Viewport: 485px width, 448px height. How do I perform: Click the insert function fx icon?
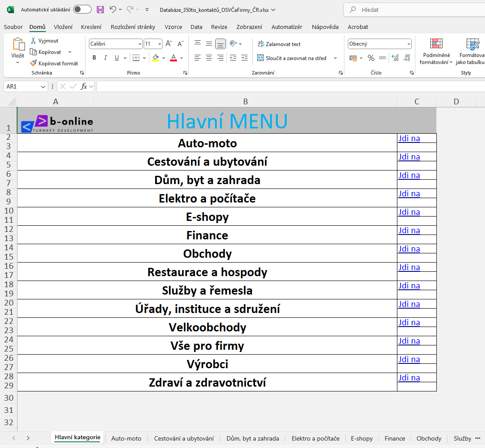(x=84, y=86)
